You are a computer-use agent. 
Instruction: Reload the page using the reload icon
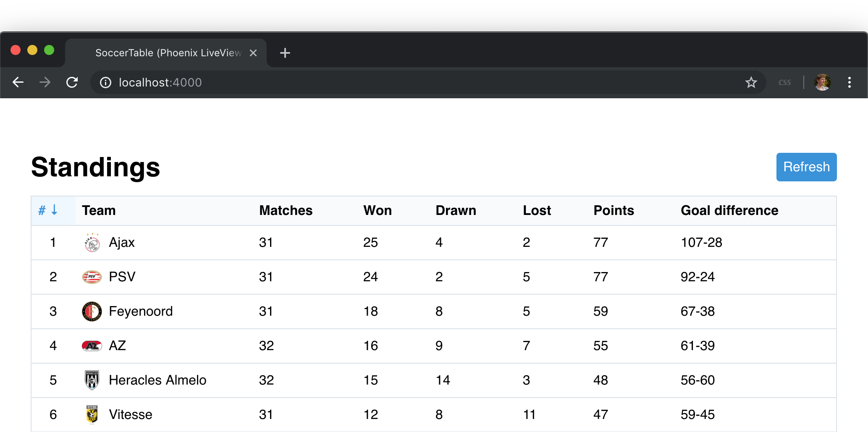click(72, 82)
